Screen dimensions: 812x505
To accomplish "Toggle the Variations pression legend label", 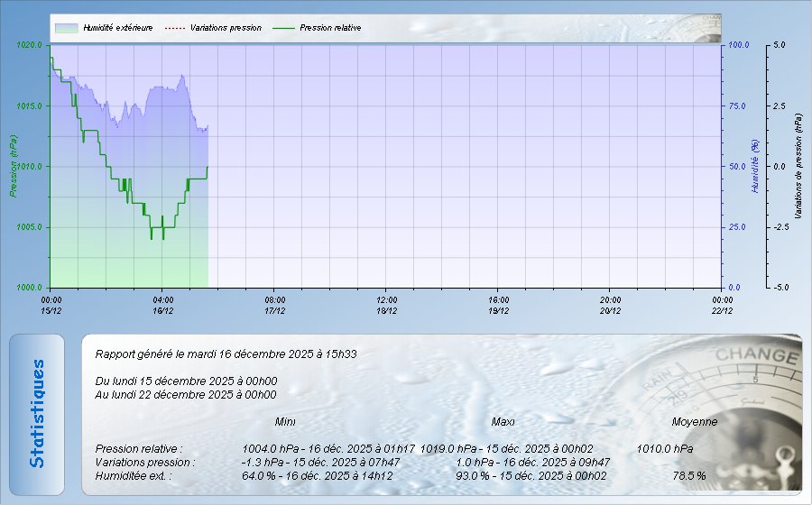I will pos(226,28).
